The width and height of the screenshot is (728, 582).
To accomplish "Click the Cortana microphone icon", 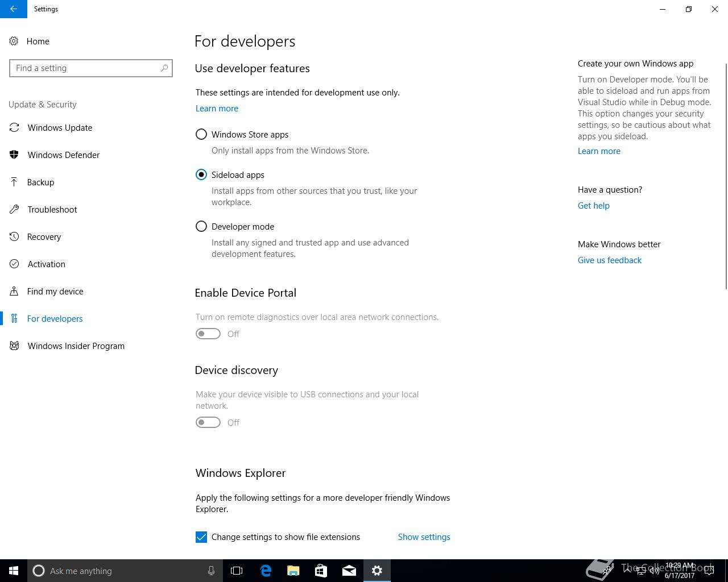I will click(211, 571).
